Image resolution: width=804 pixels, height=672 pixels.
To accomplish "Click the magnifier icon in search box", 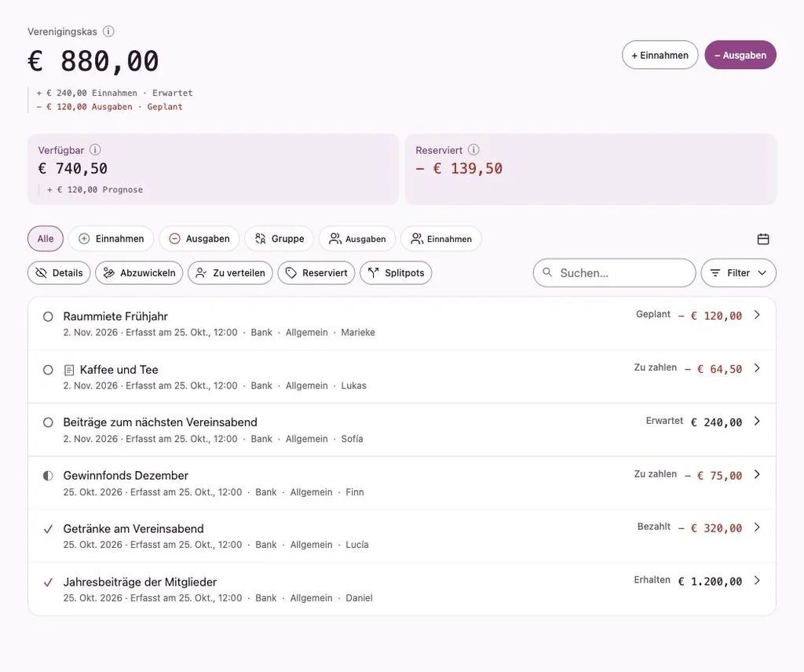I will click(547, 272).
